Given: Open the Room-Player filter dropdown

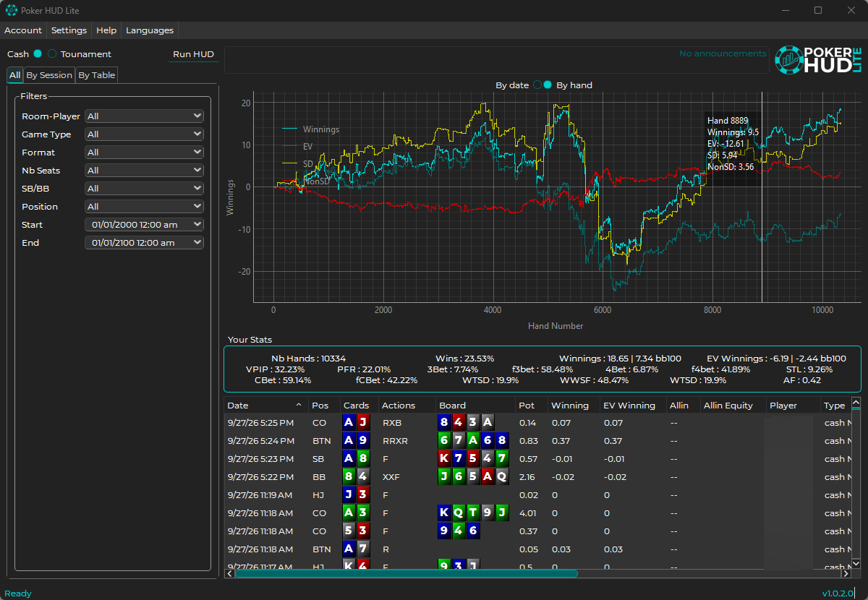Looking at the screenshot, I should pyautogui.click(x=144, y=116).
